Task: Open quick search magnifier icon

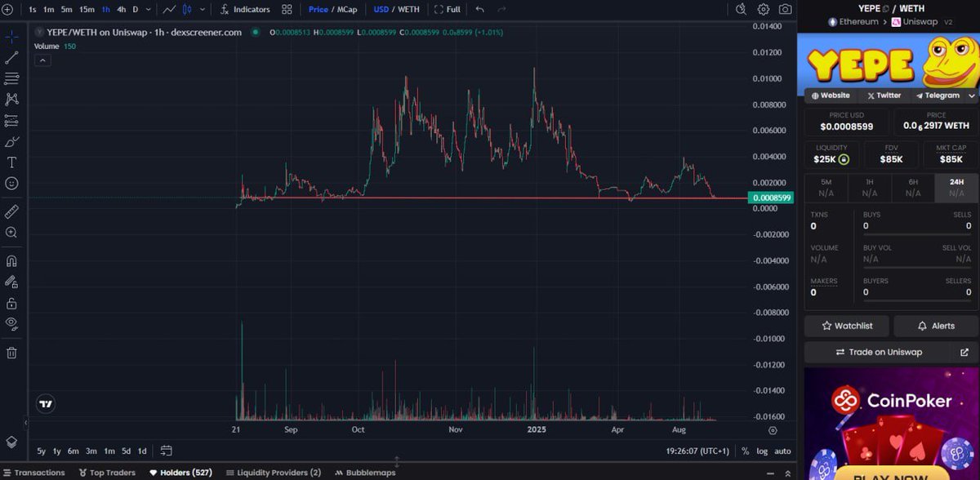Action: pos(741,10)
